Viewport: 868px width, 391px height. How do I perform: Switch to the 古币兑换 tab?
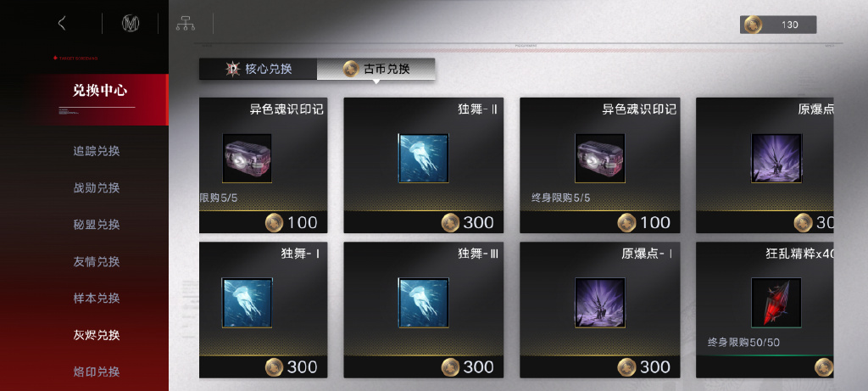[x=376, y=70]
